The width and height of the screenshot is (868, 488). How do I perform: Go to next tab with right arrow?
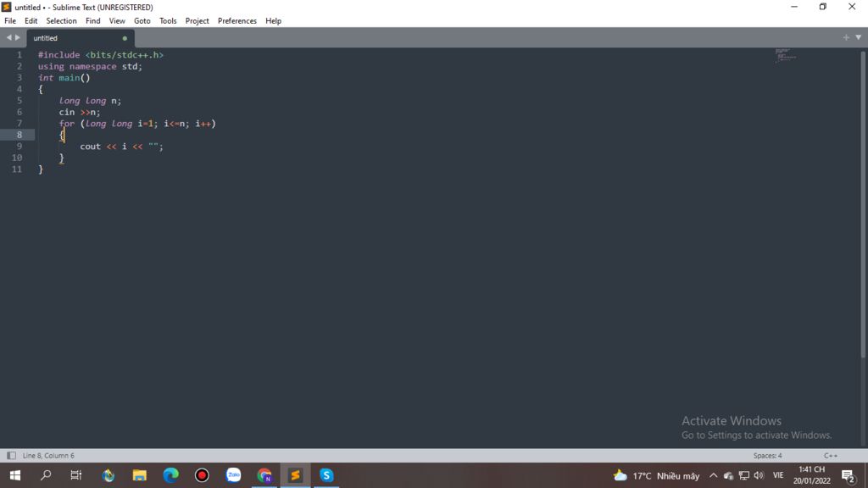[x=18, y=37]
